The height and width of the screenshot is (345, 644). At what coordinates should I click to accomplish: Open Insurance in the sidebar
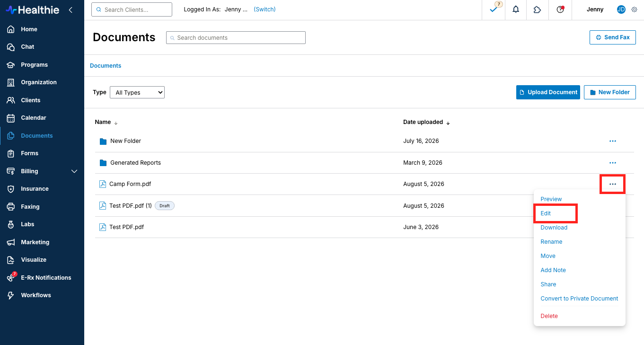coord(35,189)
